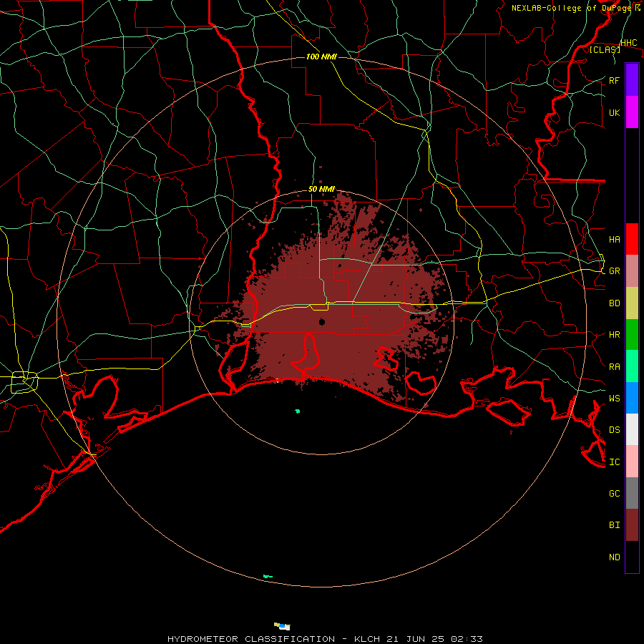Click the GC legend label
The image size is (644, 644).
614,493
